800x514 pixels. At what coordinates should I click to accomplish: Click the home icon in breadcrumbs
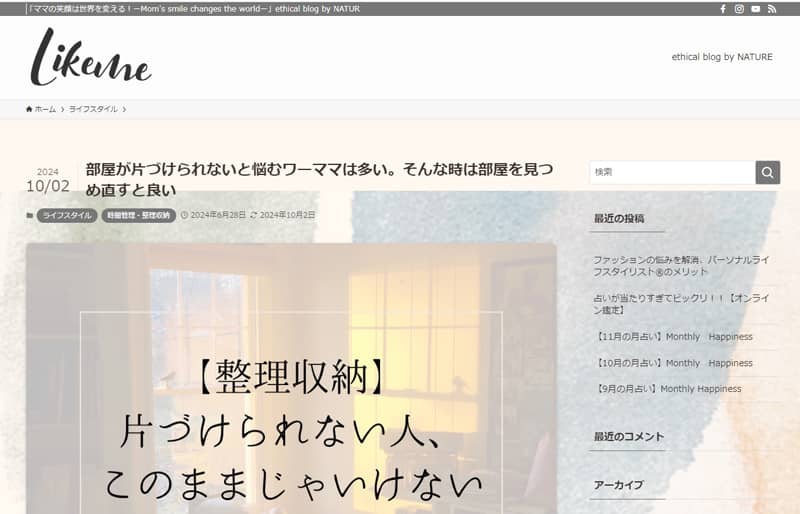(x=30, y=109)
